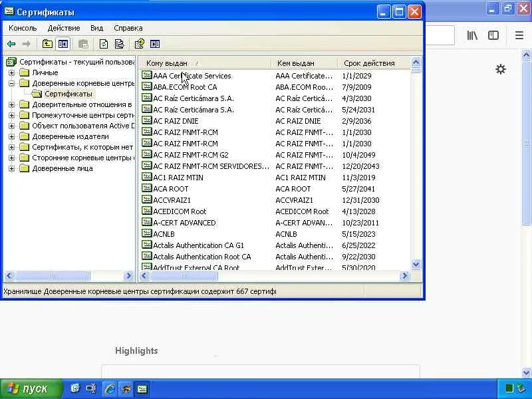532x399 pixels.
Task: Click the Sidebar icon in the browser window
Action: [493, 35]
